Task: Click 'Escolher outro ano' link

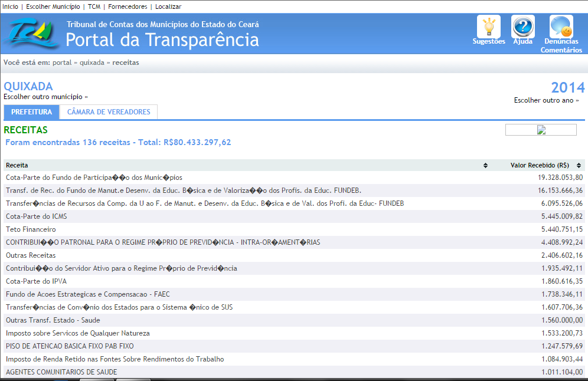Action: pyautogui.click(x=546, y=100)
